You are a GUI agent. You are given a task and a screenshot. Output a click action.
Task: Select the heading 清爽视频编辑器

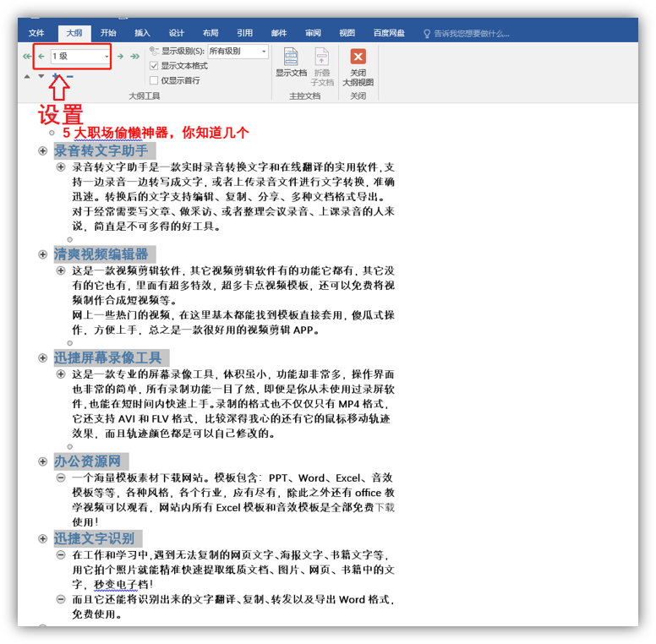[x=101, y=254]
